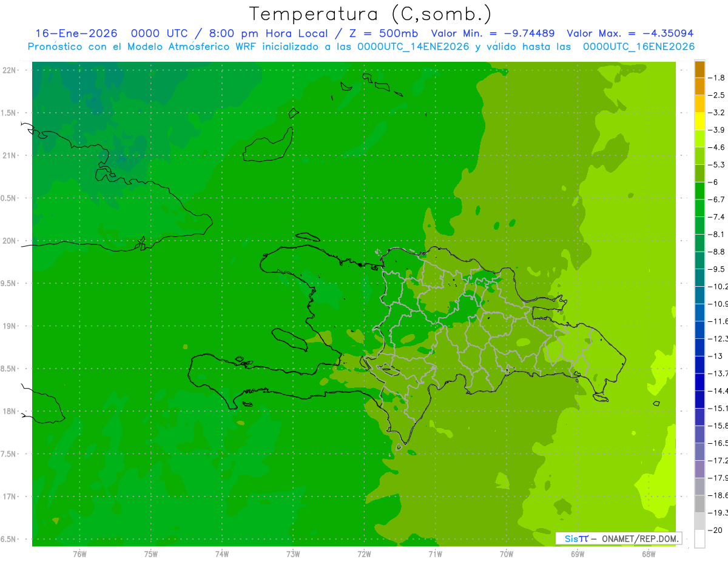The width and height of the screenshot is (728, 562).
Task: Click the '71W' longitude label
Action: (x=435, y=554)
